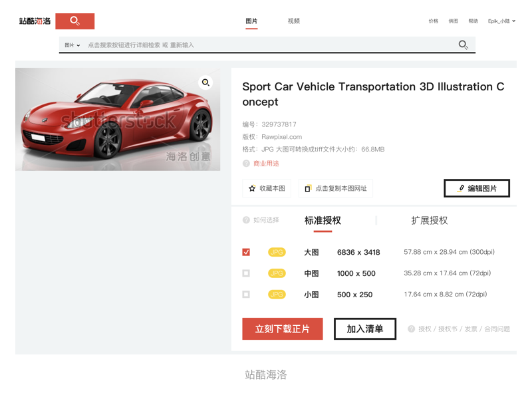532x397 pixels.
Task: Click the Rawpixel.com copyright text
Action: 281,137
